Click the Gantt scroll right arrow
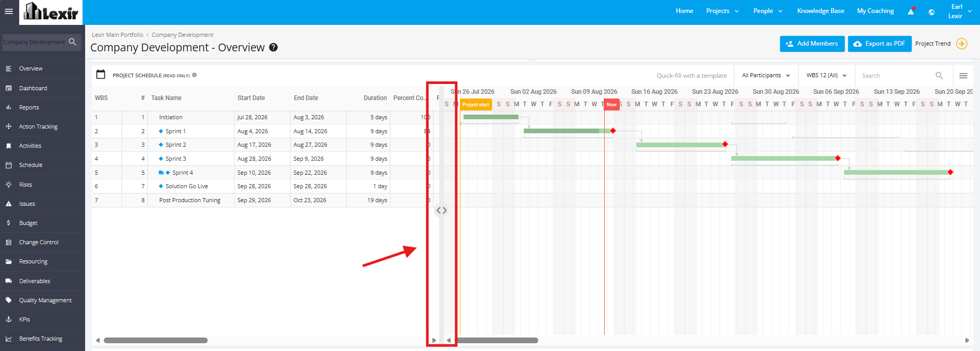Screen dimensions: 980x351 point(967,341)
